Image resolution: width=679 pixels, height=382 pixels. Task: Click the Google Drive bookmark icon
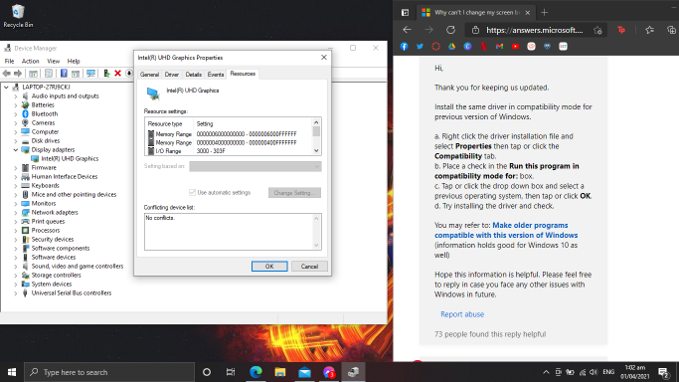(452, 46)
